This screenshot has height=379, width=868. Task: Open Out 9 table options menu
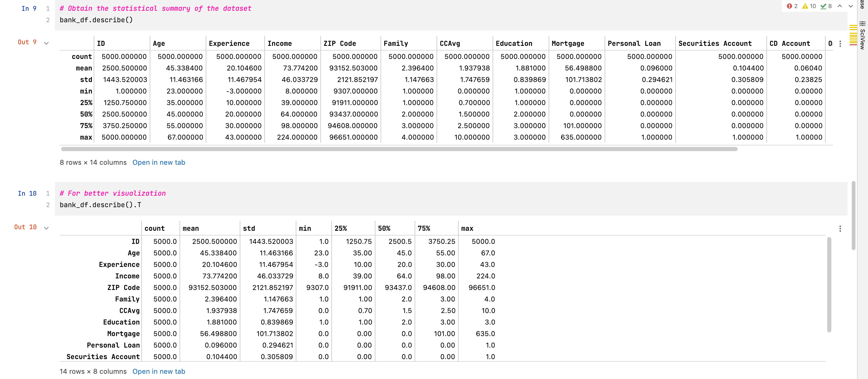click(x=840, y=44)
